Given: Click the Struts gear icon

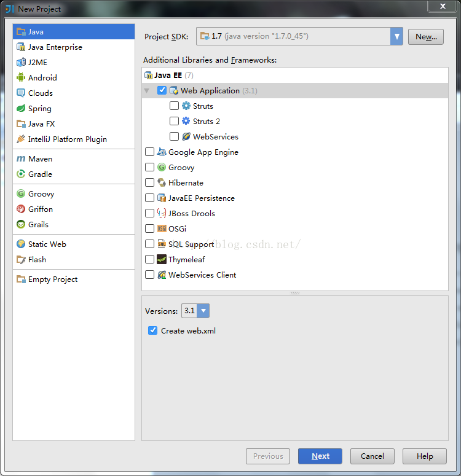Looking at the screenshot, I should (x=186, y=106).
